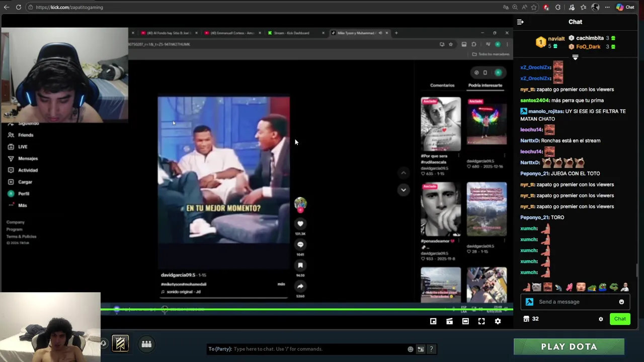Image resolution: width=644 pixels, height=362 pixels.
Task: Open the Favorites list icon
Action: click(583, 7)
